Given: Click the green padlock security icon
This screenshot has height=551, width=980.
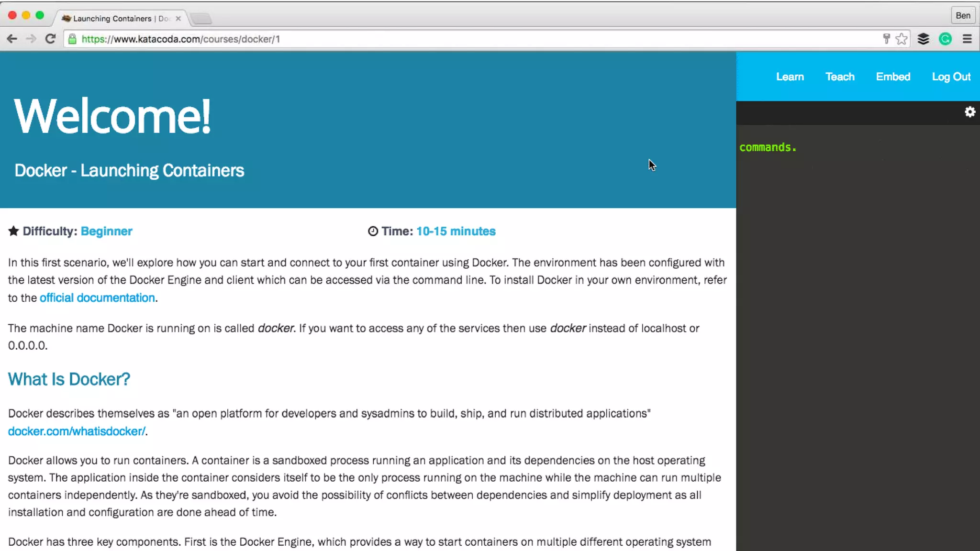Looking at the screenshot, I should pyautogui.click(x=72, y=39).
